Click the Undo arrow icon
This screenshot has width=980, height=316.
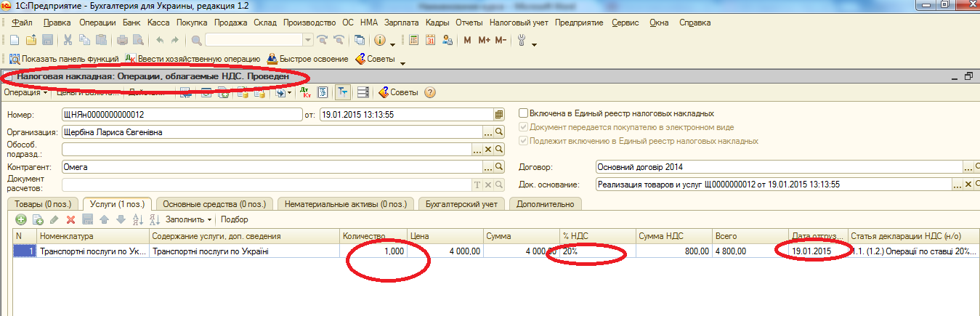click(159, 40)
